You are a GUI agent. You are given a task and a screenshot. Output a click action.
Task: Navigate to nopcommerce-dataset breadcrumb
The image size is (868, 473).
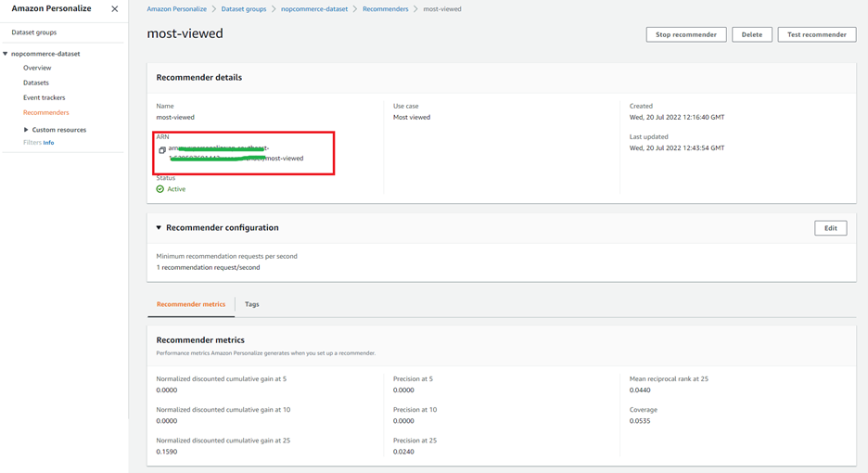coord(314,9)
